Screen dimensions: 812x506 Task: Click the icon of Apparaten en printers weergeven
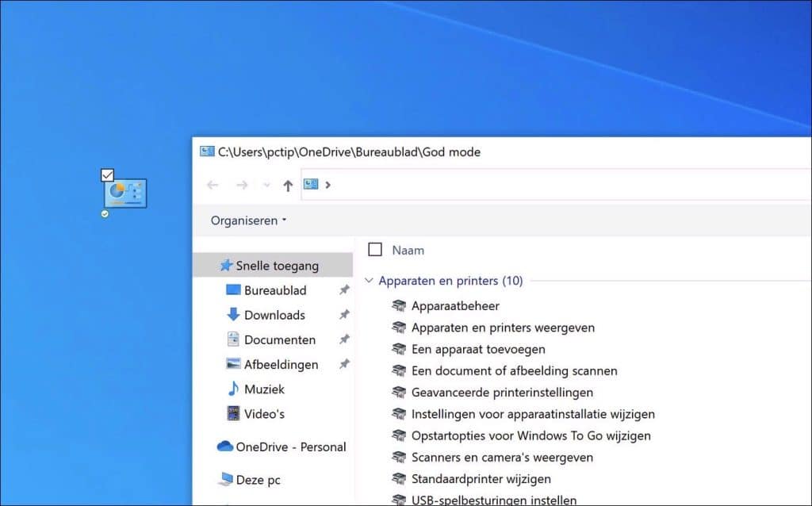399,328
